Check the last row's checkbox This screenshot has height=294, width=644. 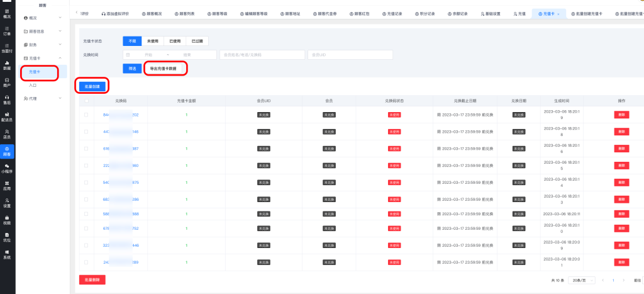pyautogui.click(x=86, y=262)
